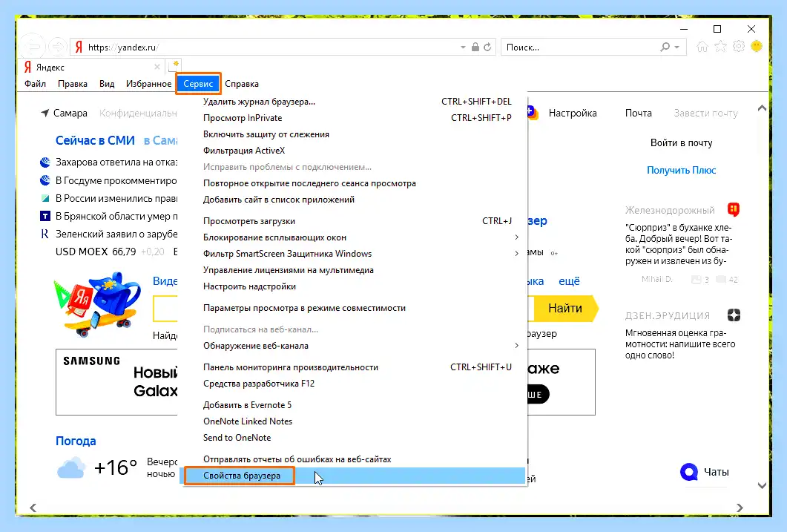
Task: Click the Сервис menu
Action: (198, 84)
